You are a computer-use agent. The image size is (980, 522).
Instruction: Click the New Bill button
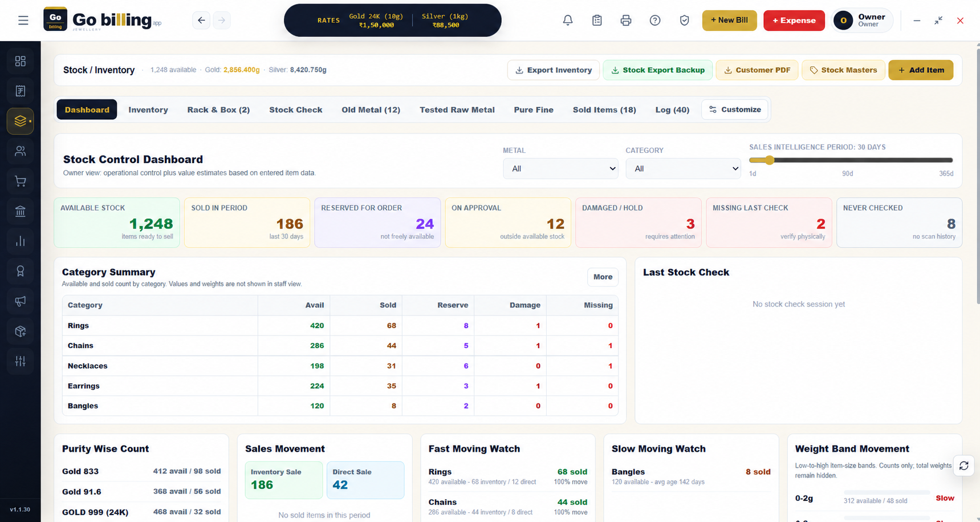[x=729, y=21]
